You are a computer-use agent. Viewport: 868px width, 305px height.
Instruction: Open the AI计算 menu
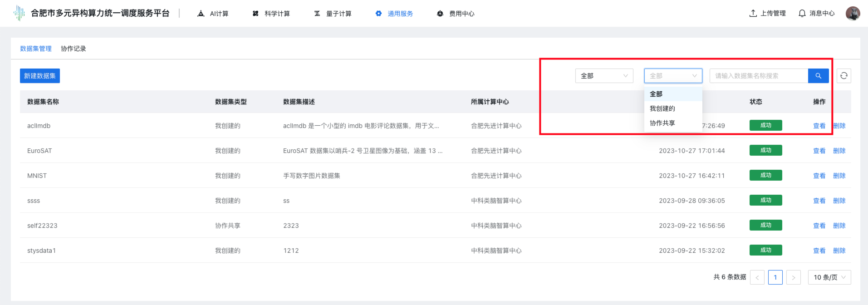pyautogui.click(x=213, y=14)
